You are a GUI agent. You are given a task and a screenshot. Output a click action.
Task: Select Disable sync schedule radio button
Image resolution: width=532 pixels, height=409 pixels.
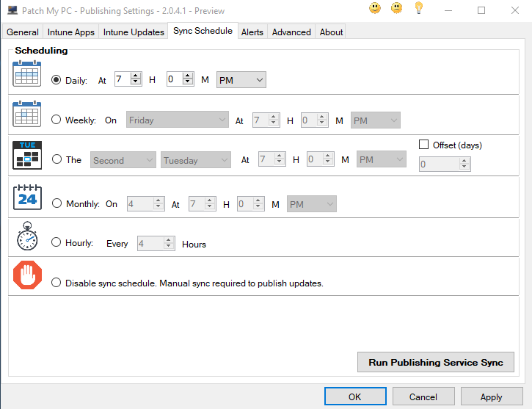pyautogui.click(x=56, y=283)
